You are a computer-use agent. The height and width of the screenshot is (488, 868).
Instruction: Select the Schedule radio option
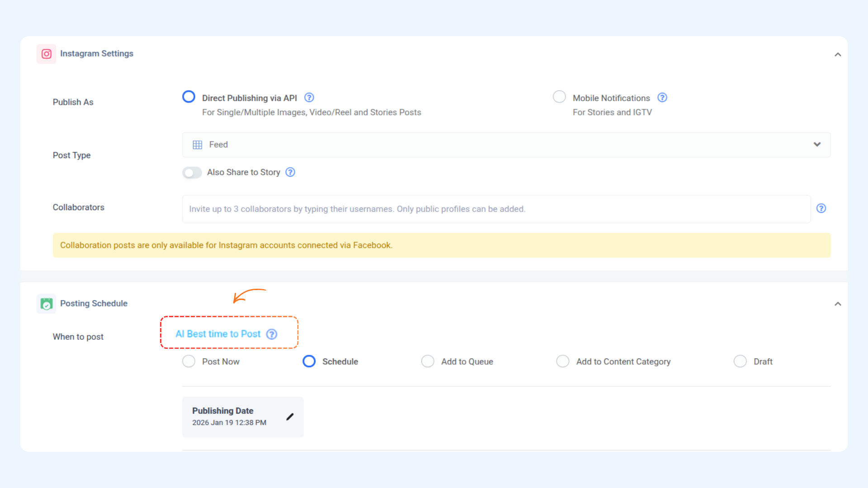tap(309, 361)
